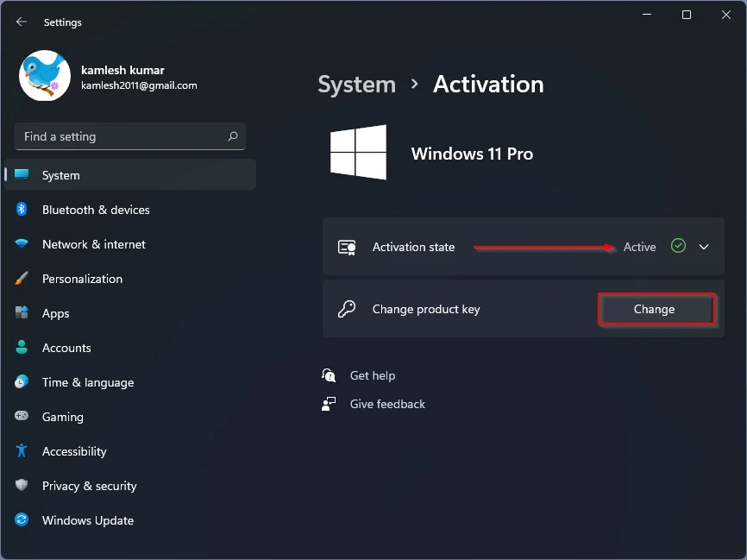Image resolution: width=747 pixels, height=560 pixels.
Task: Click the Gaming controller icon
Action: click(x=22, y=416)
